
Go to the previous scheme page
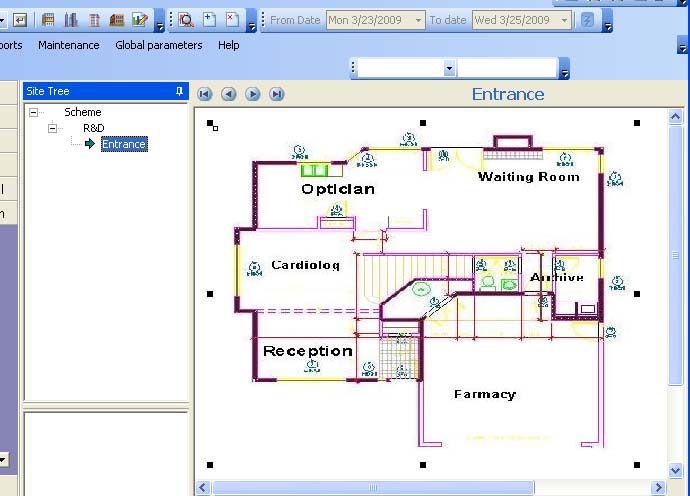(229, 94)
